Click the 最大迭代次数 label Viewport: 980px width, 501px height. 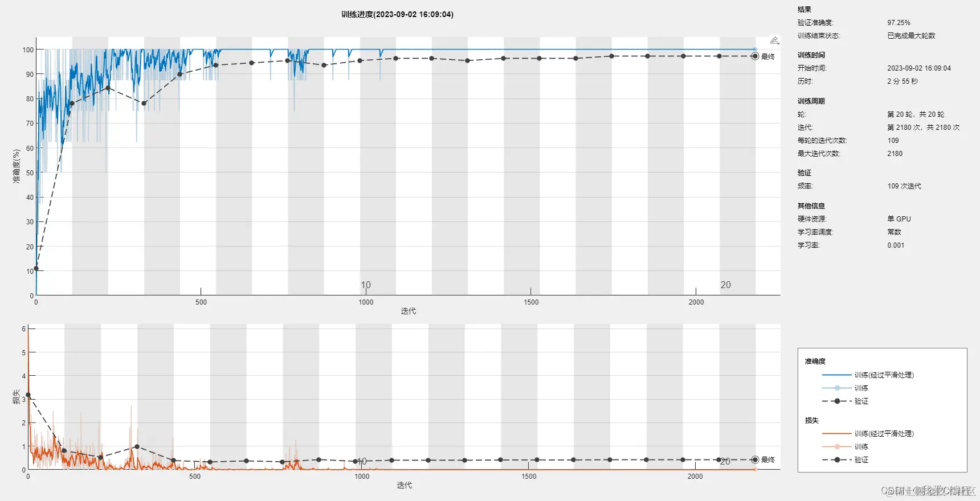(818, 154)
